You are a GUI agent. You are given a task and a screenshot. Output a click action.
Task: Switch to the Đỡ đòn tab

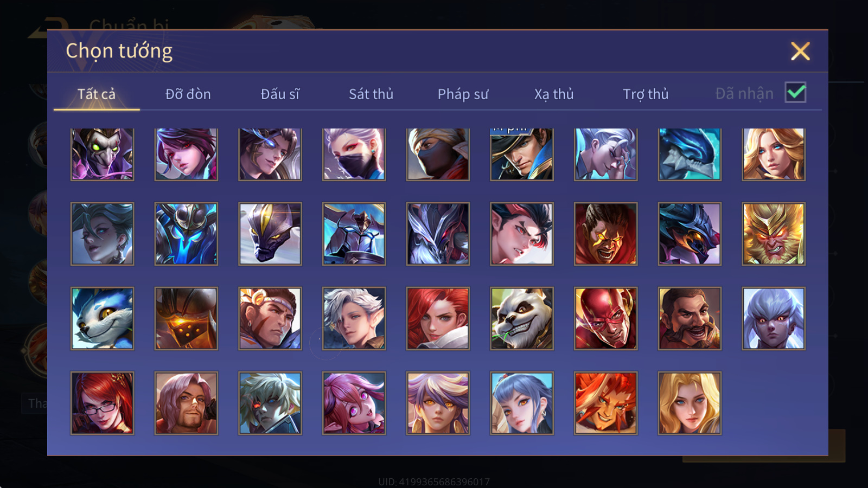click(188, 94)
